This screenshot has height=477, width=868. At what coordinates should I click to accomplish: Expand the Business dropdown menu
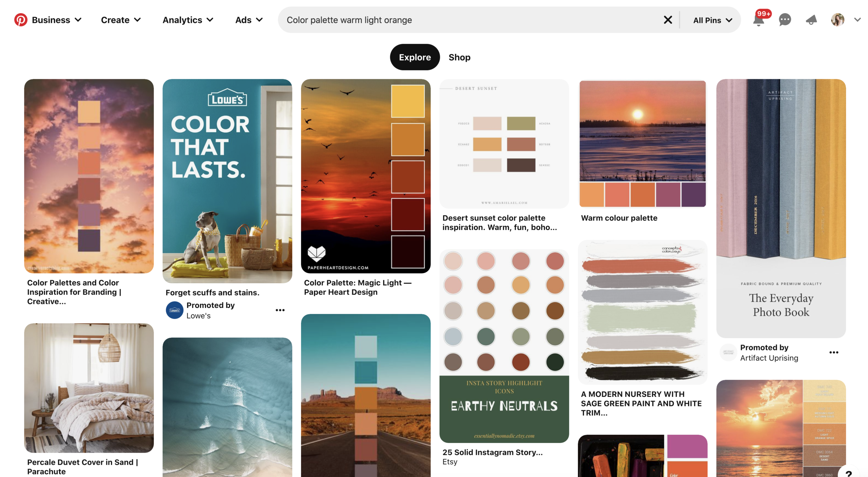[x=57, y=20]
